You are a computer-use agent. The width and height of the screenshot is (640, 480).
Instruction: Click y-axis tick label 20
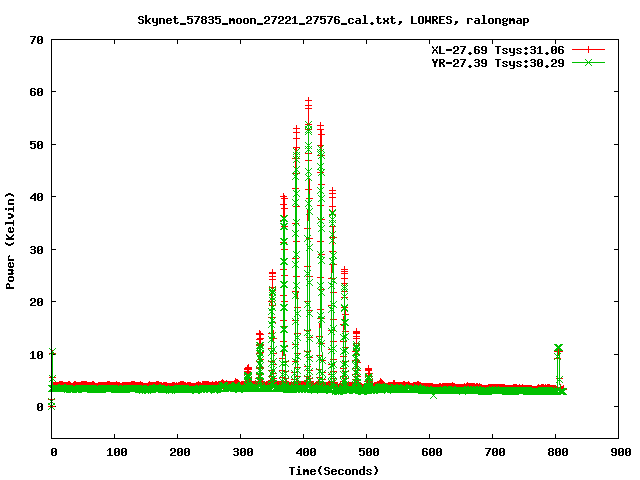(36, 302)
